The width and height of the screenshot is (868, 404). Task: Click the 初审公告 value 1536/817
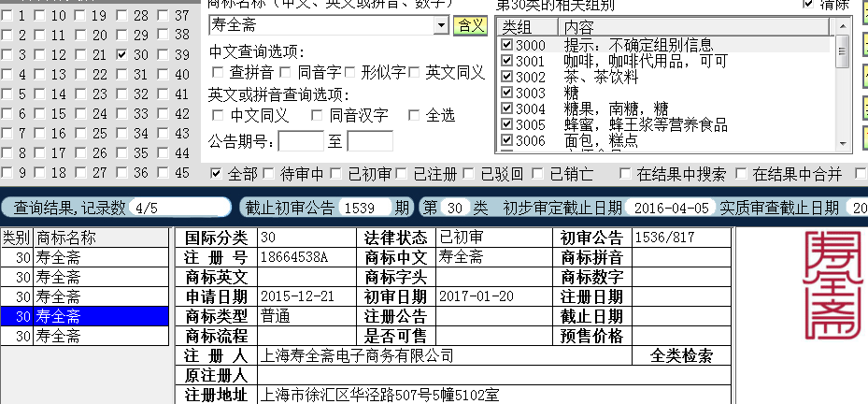[665, 238]
